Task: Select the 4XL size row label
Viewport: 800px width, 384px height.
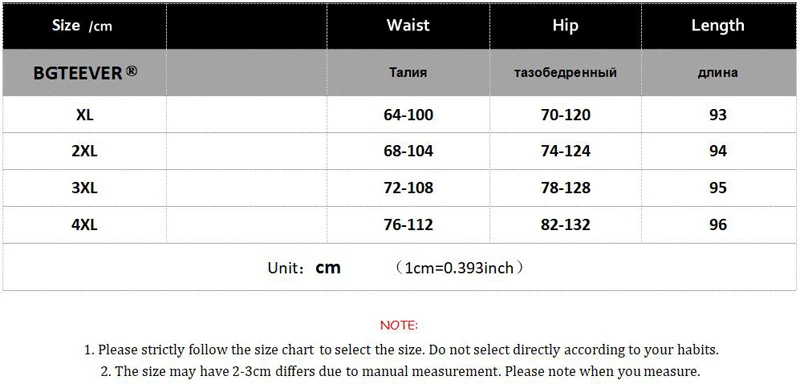Action: [84, 224]
